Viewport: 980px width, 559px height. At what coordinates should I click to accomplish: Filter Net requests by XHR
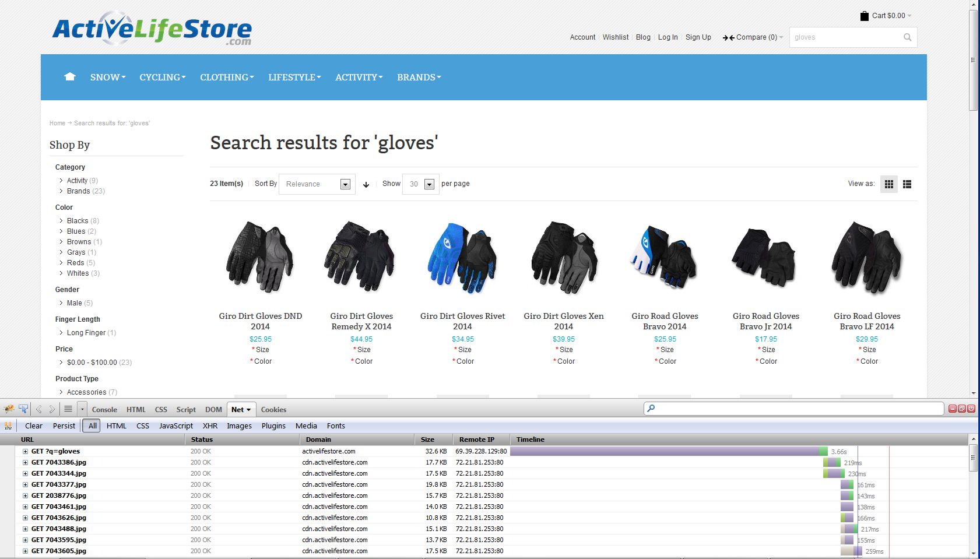(x=210, y=426)
